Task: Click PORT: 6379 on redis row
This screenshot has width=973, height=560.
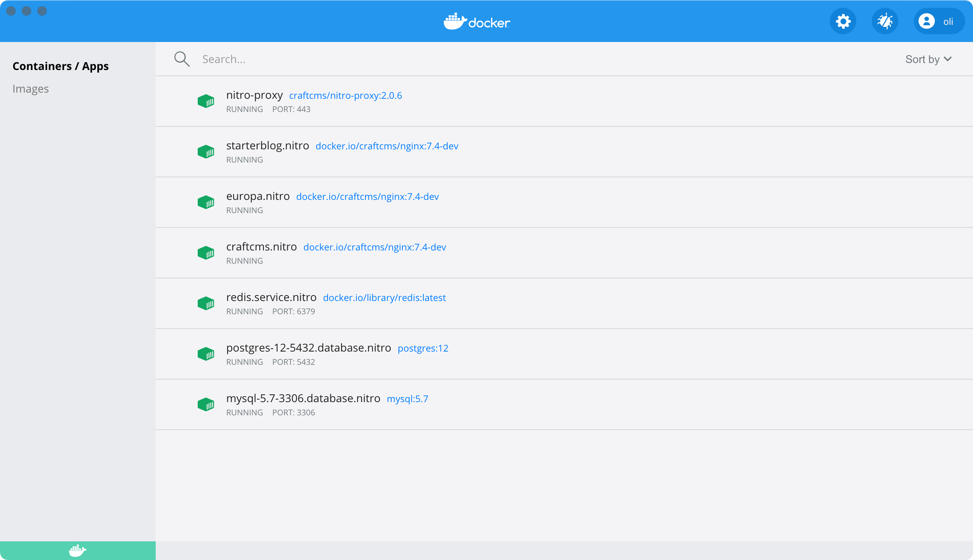Action: [293, 311]
